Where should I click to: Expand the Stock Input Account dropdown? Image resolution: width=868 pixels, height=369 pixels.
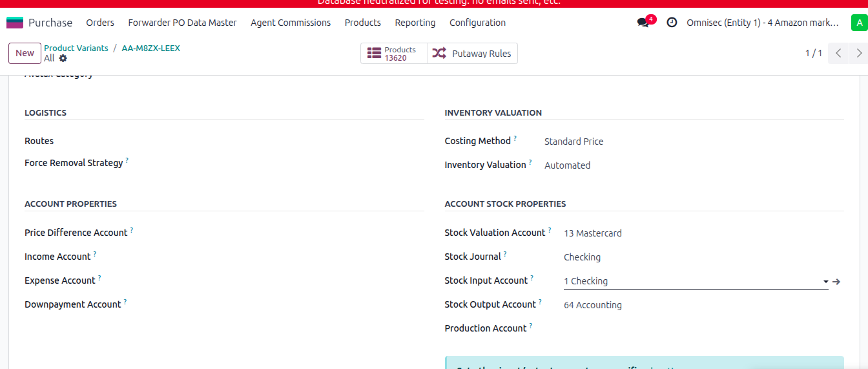(825, 282)
